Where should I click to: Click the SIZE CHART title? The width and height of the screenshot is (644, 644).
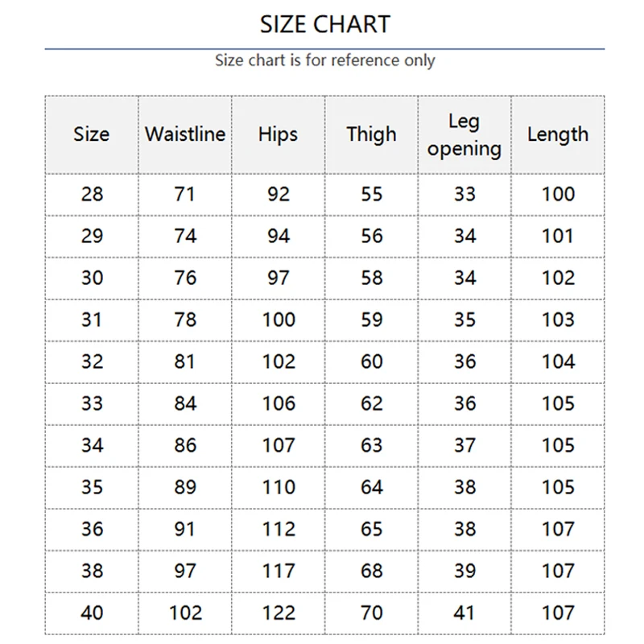click(324, 24)
